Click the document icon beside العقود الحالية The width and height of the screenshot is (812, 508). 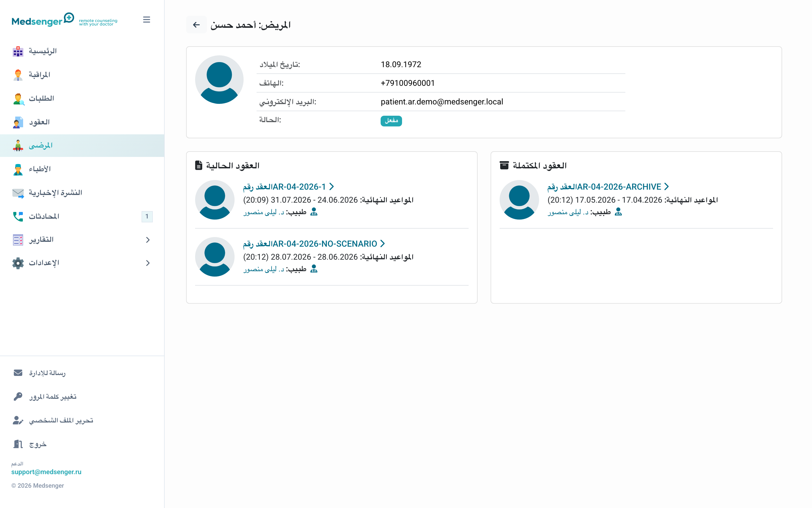[x=199, y=165]
